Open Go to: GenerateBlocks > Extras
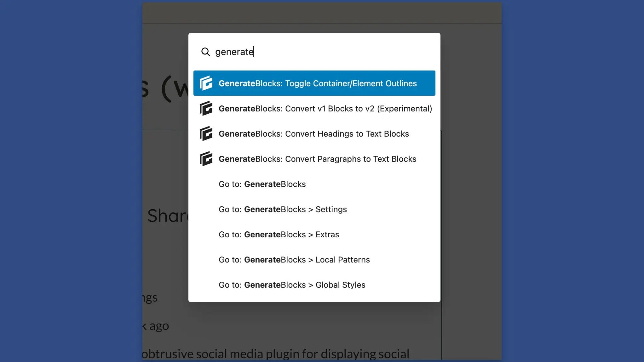This screenshot has height=362, width=644. tap(279, 235)
